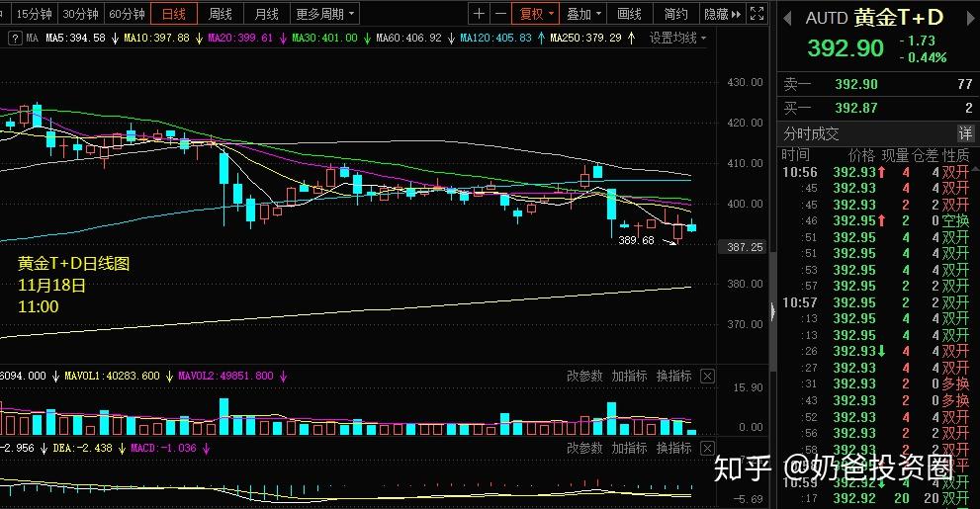Zoom in chart with the plus button
This screenshot has height=509, width=980.
tap(479, 14)
